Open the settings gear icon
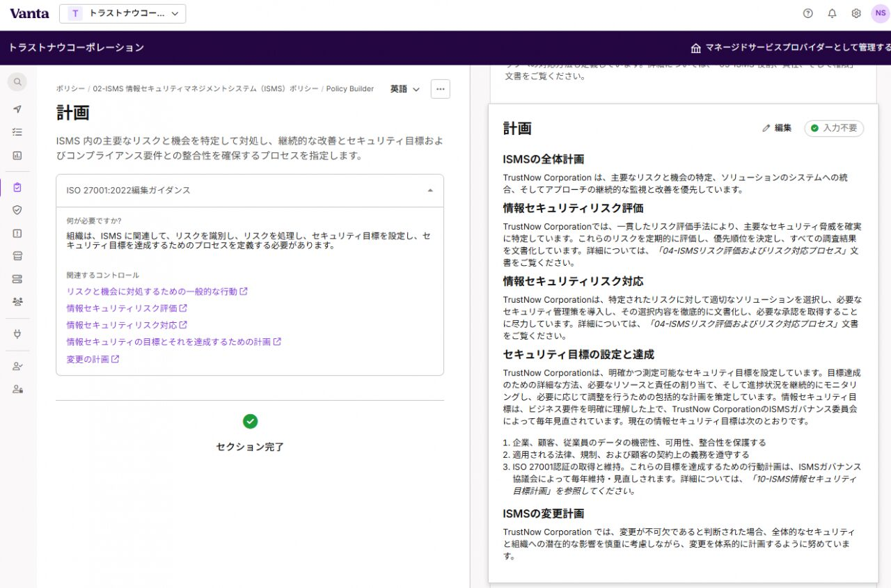This screenshot has height=588, width=891. (856, 13)
